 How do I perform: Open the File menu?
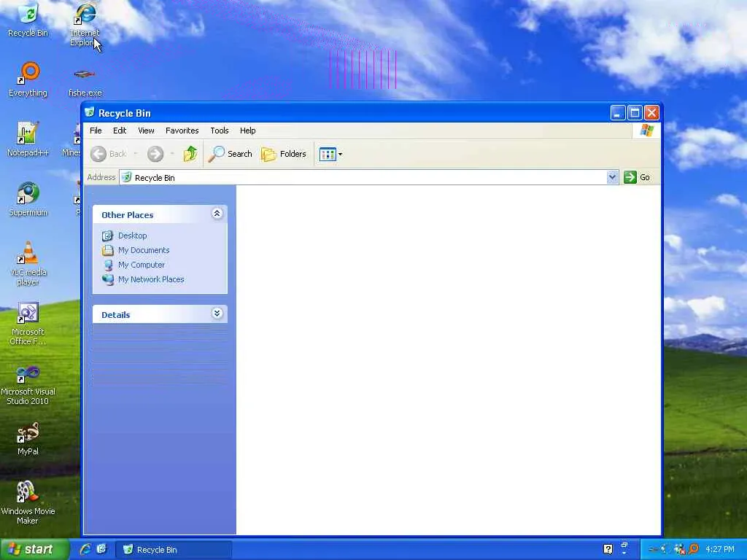tap(96, 131)
